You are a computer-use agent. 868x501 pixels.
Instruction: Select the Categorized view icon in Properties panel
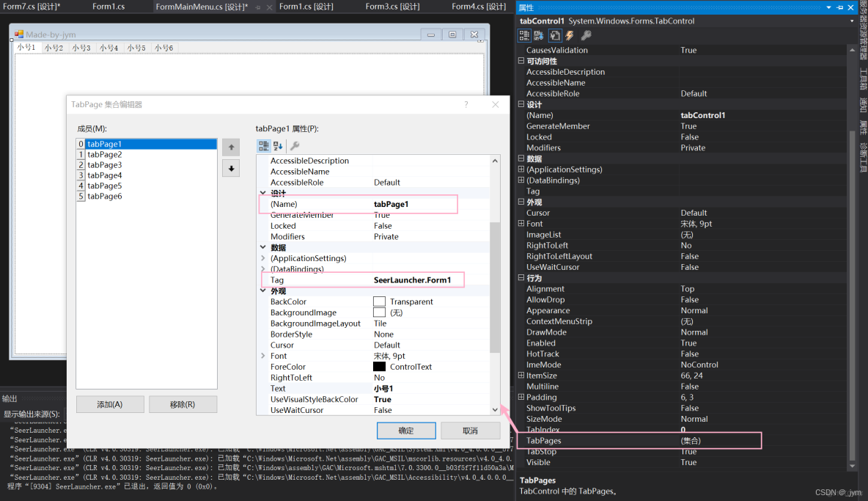pos(524,35)
